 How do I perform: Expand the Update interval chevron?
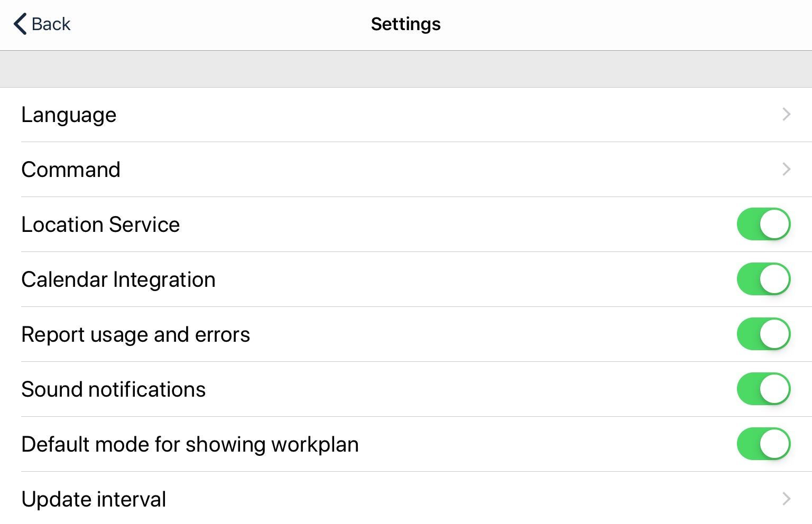tap(786, 499)
